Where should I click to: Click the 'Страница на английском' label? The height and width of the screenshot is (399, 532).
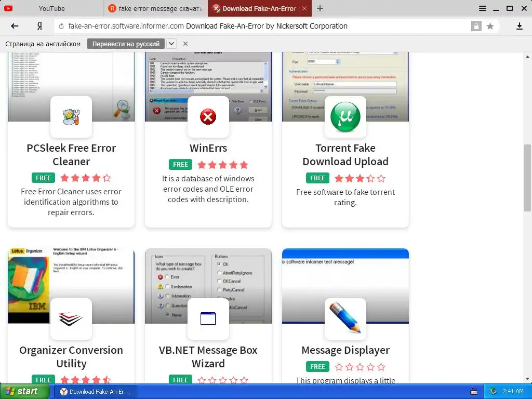pyautogui.click(x=43, y=44)
